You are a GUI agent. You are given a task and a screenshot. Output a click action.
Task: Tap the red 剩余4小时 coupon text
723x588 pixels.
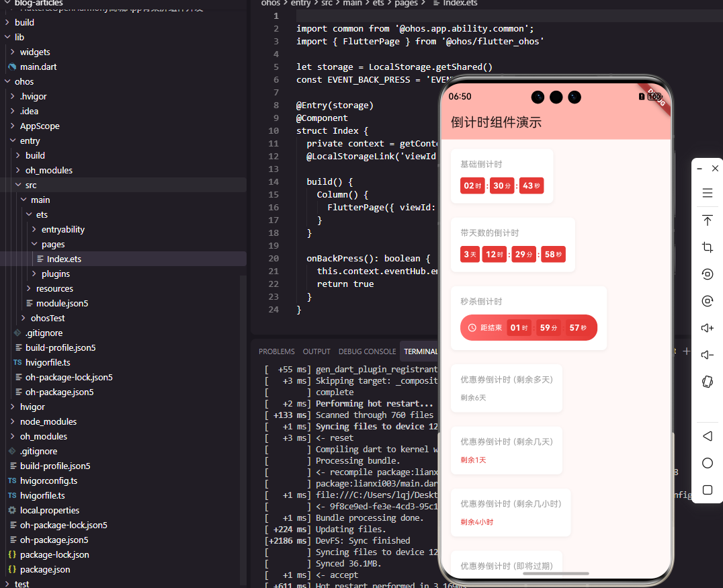tap(477, 522)
